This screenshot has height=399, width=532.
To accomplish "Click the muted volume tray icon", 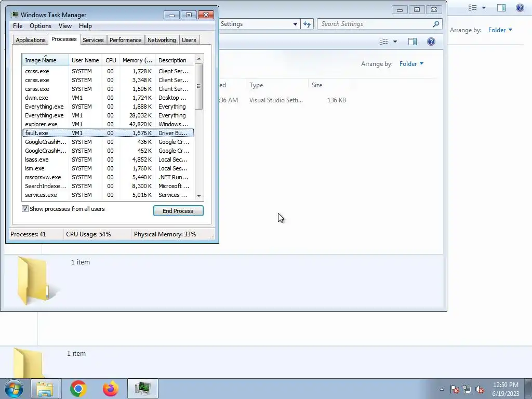I will point(480,389).
